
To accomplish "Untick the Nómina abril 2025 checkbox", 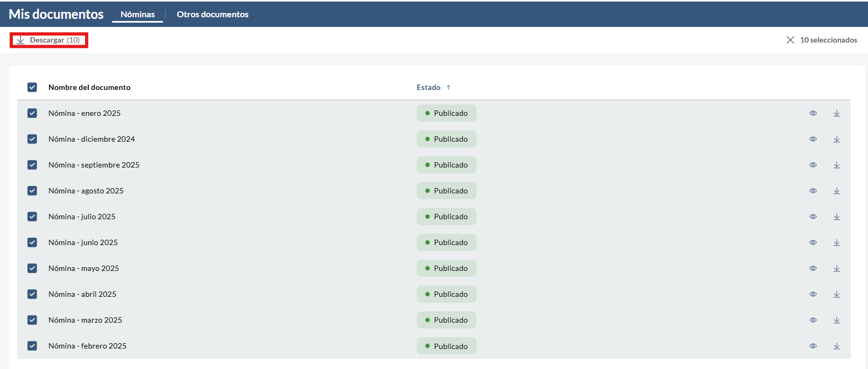I will coord(32,294).
